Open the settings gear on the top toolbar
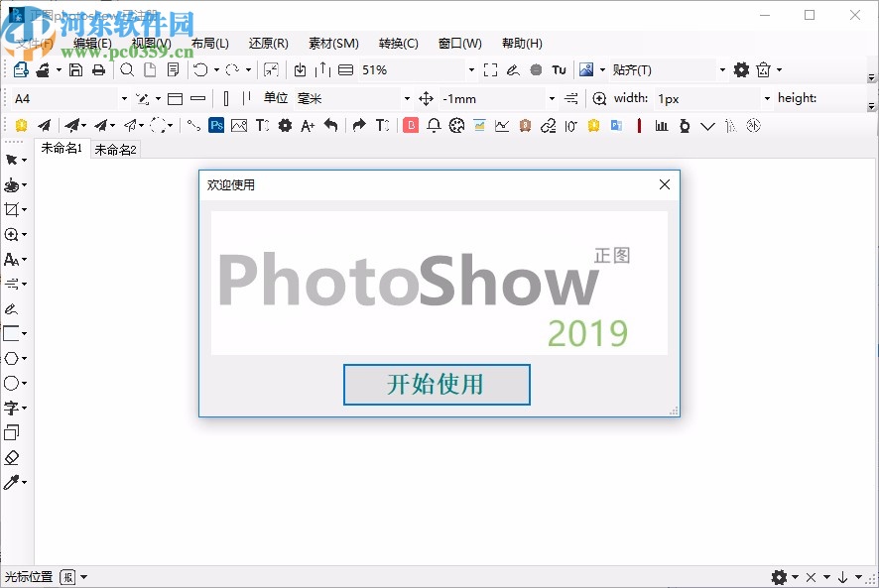879x588 pixels. [x=740, y=69]
